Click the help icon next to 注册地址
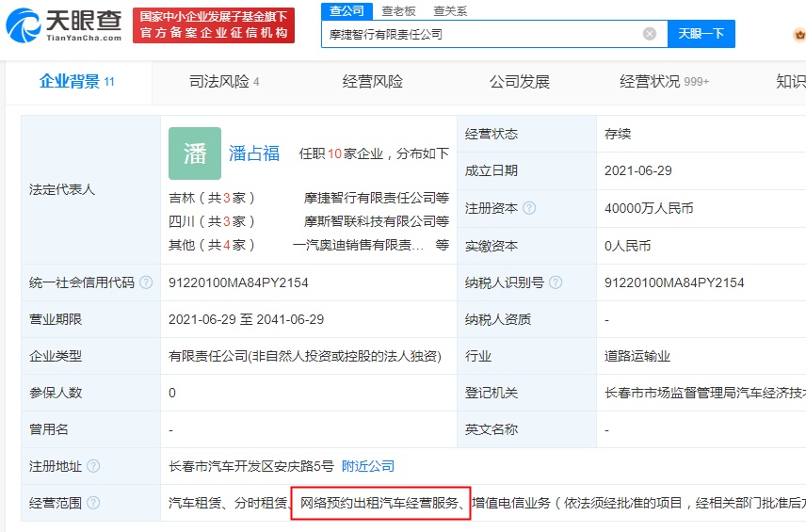The width and height of the screenshot is (806, 532). [x=93, y=466]
